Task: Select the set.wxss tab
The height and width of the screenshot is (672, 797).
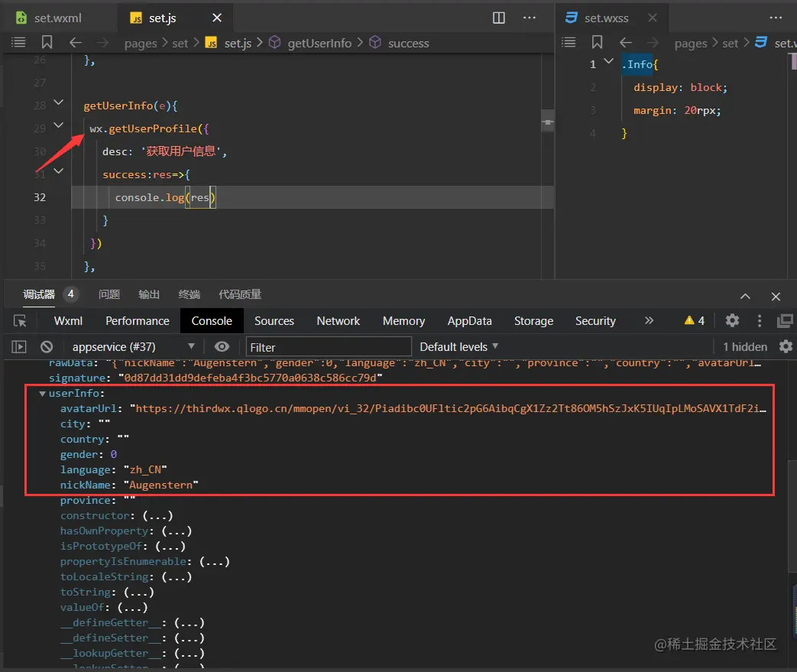Action: click(x=606, y=18)
